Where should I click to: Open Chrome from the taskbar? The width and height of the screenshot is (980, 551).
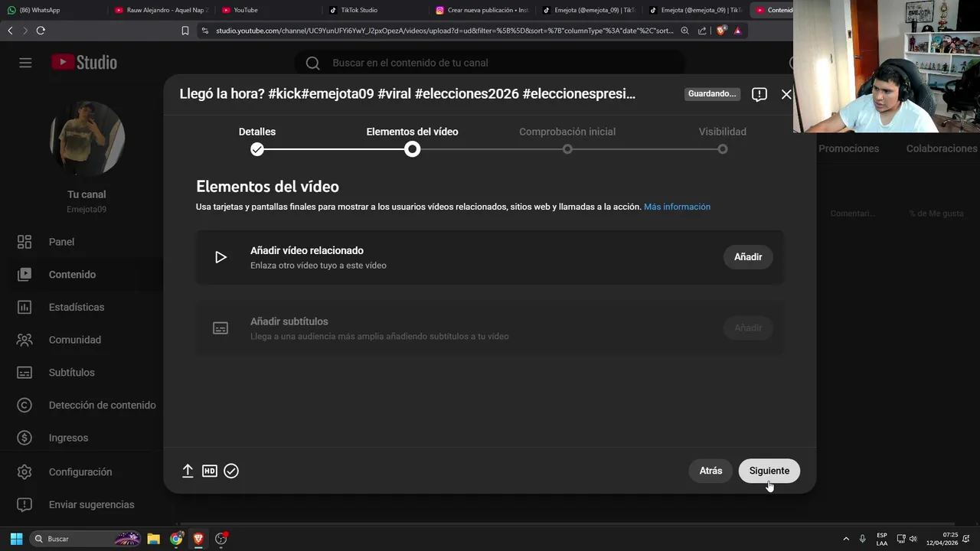176,539
